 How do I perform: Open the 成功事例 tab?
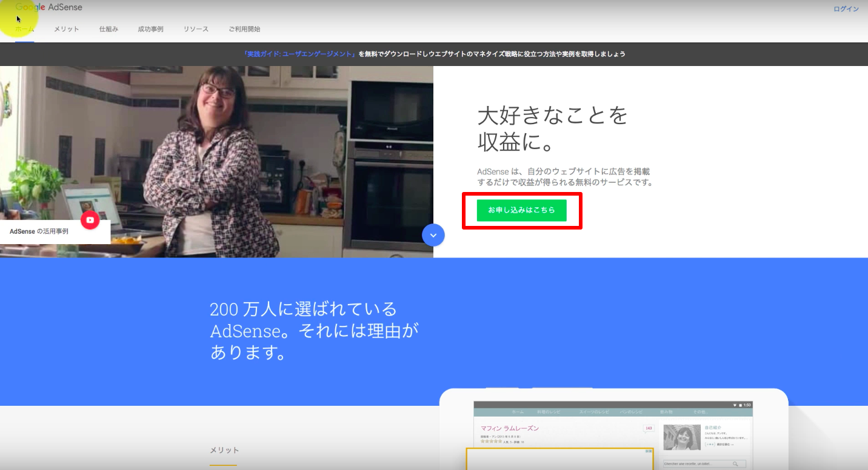pyautogui.click(x=150, y=29)
